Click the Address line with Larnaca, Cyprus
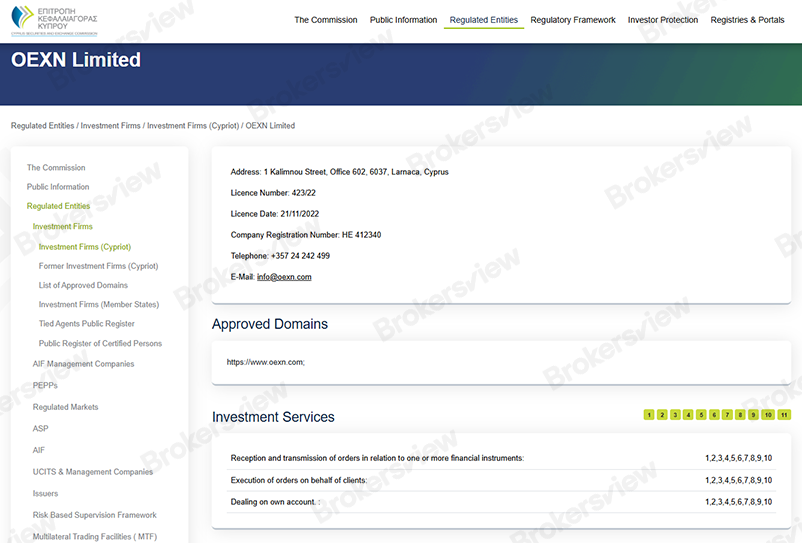 340,172
